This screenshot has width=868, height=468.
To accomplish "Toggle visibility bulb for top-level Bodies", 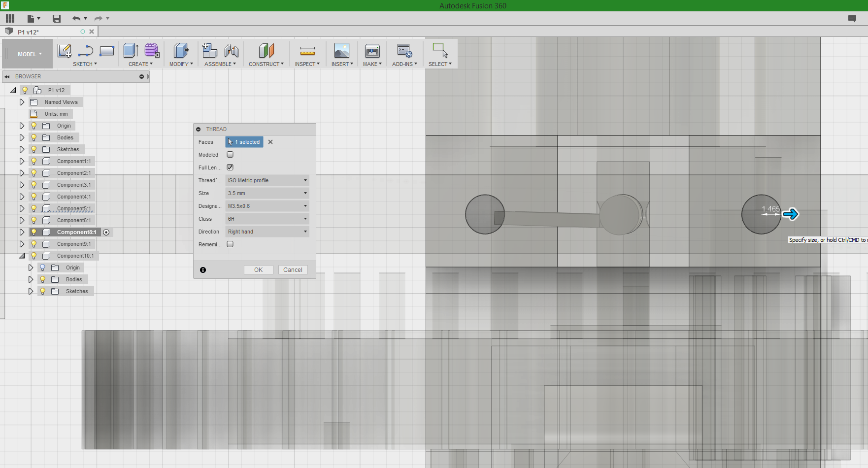I will coord(34,137).
